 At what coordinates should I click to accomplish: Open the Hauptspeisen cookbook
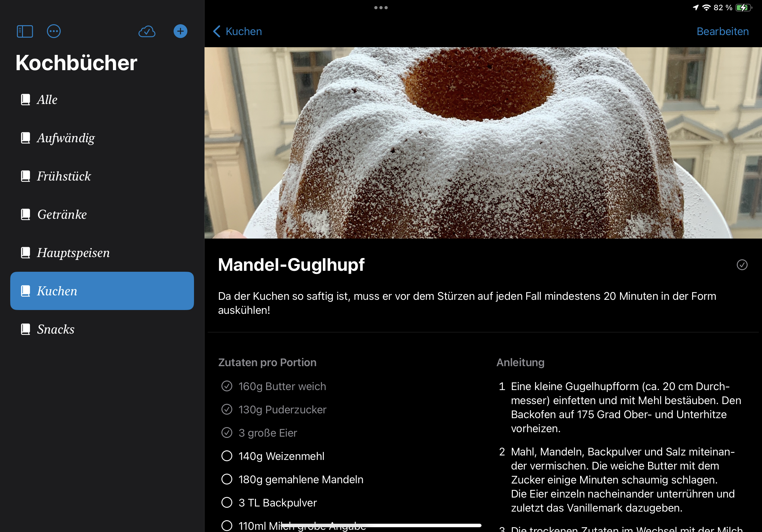(73, 252)
